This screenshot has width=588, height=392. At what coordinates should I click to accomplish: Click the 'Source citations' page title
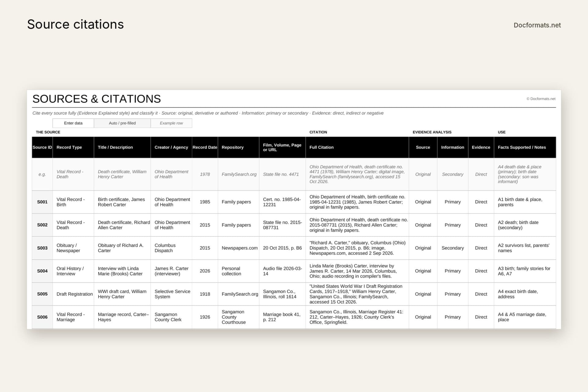(x=75, y=24)
